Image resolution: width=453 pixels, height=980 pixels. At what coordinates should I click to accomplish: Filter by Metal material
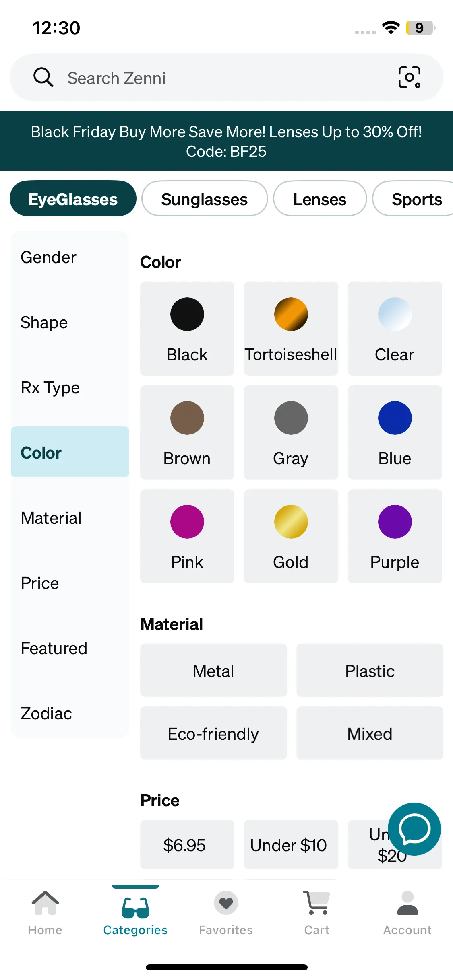click(213, 671)
